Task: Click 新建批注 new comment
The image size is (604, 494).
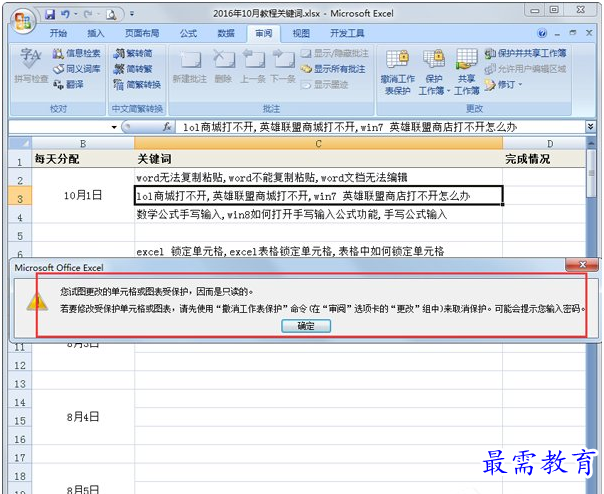Action: coord(190,66)
